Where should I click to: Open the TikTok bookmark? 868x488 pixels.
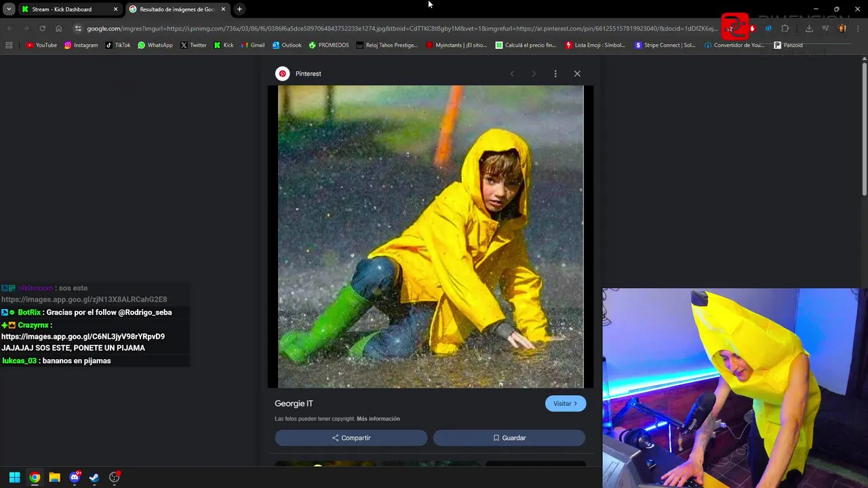tap(118, 45)
